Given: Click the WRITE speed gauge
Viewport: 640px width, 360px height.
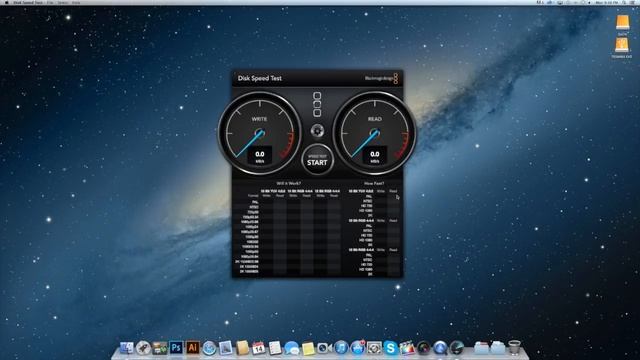Looking at the screenshot, I should coord(259,133).
